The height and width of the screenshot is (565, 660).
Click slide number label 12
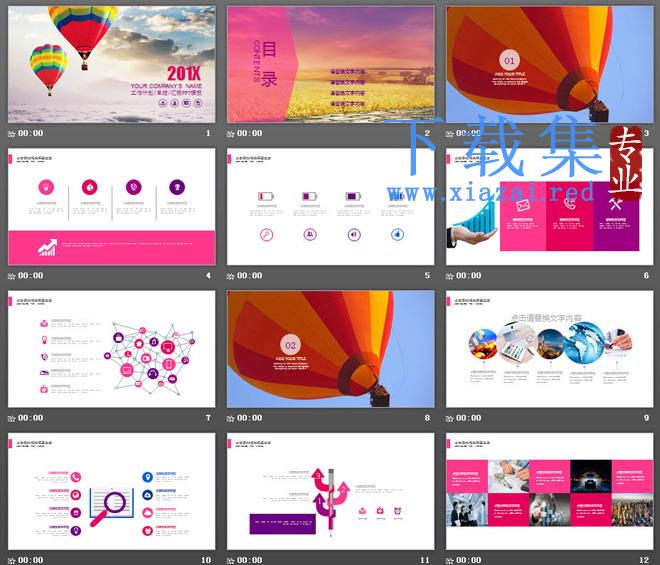click(644, 560)
